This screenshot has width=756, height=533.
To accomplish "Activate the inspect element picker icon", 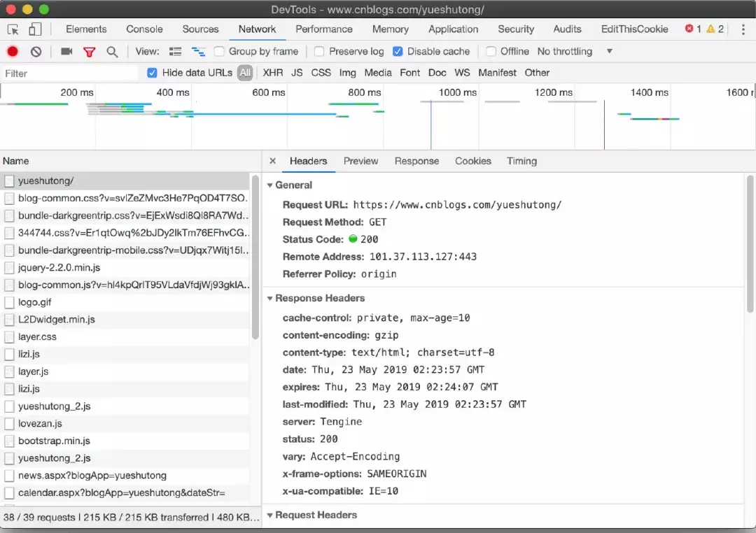I will [x=13, y=29].
